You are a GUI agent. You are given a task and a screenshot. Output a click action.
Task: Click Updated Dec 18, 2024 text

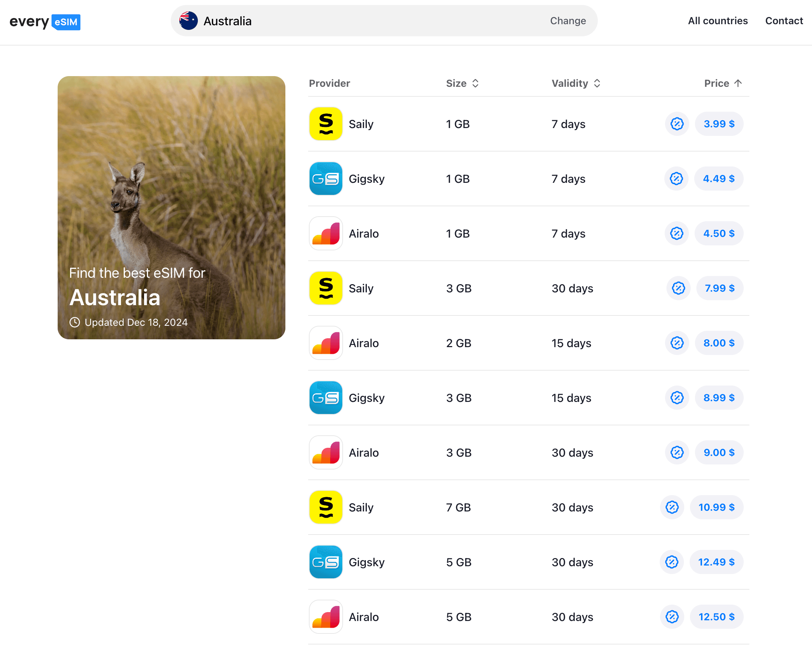(x=136, y=323)
